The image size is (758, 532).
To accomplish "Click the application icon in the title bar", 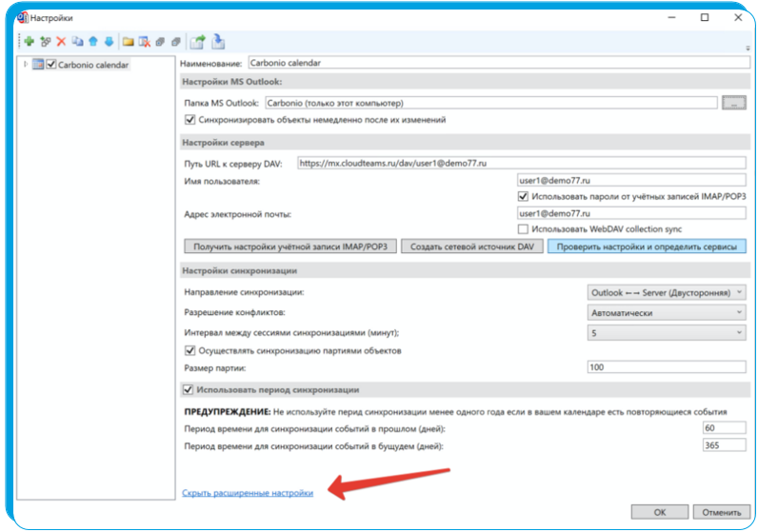I will [x=22, y=18].
